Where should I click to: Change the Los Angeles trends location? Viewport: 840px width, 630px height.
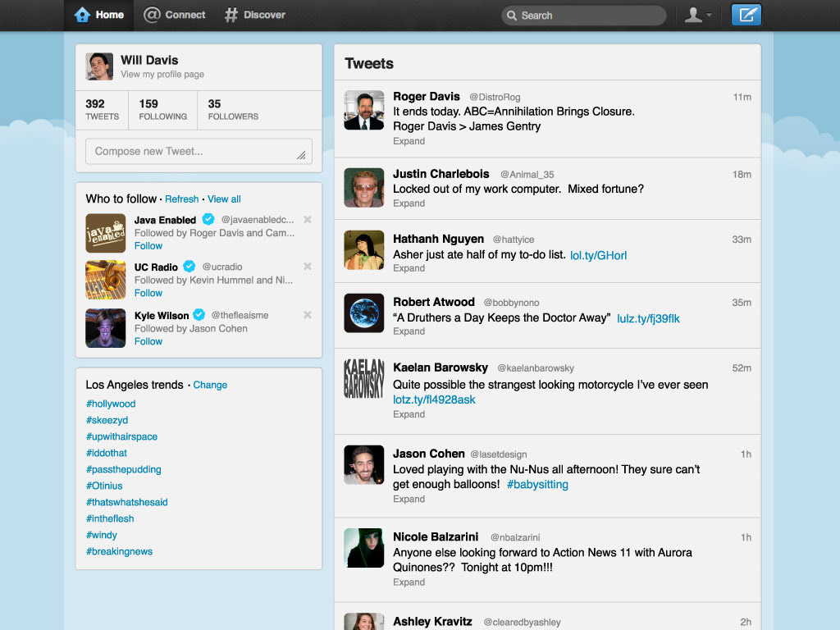tap(210, 385)
